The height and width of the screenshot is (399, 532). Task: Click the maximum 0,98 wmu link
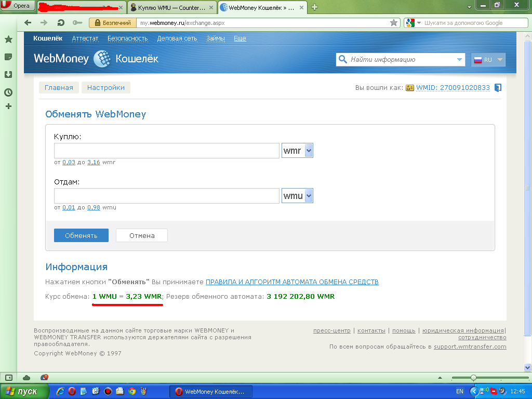pos(94,207)
